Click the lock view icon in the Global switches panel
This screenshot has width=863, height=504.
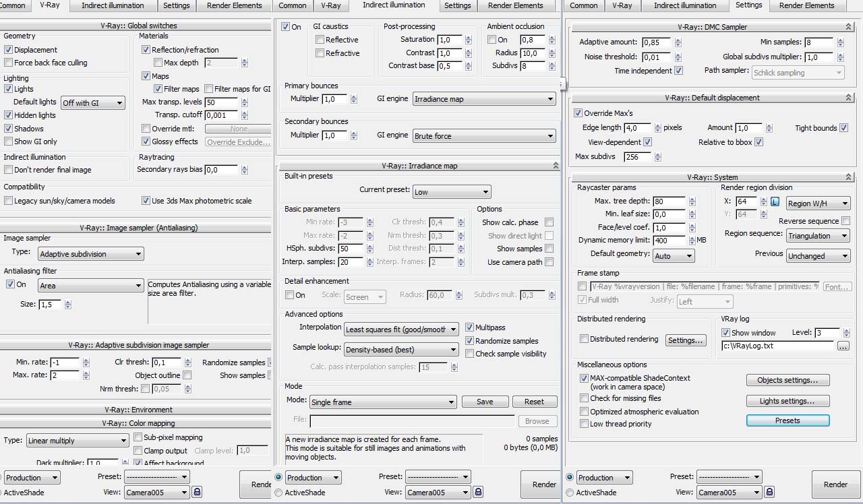coord(197,492)
